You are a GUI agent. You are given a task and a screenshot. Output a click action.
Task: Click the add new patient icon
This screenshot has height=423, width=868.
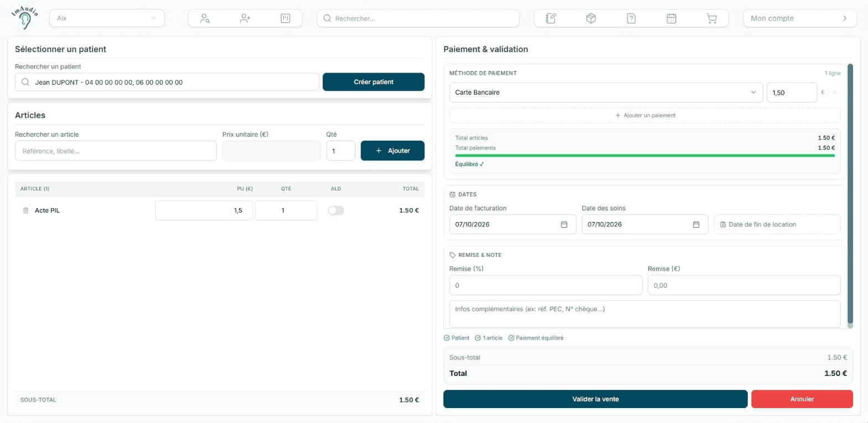tap(245, 18)
